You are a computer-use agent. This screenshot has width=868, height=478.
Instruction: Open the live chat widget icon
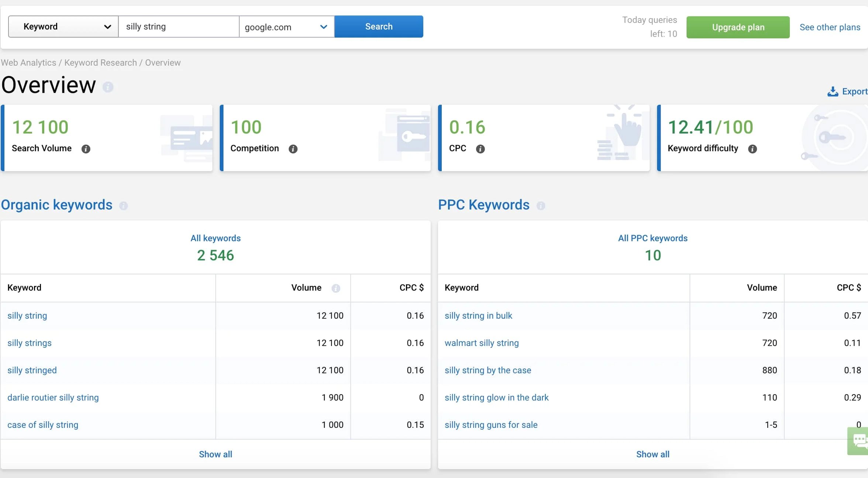click(x=859, y=441)
